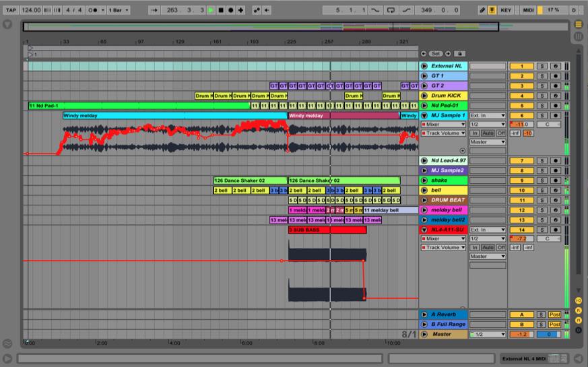588x367 pixels.
Task: Arm the Nd Pad-01 track
Action: (556, 106)
